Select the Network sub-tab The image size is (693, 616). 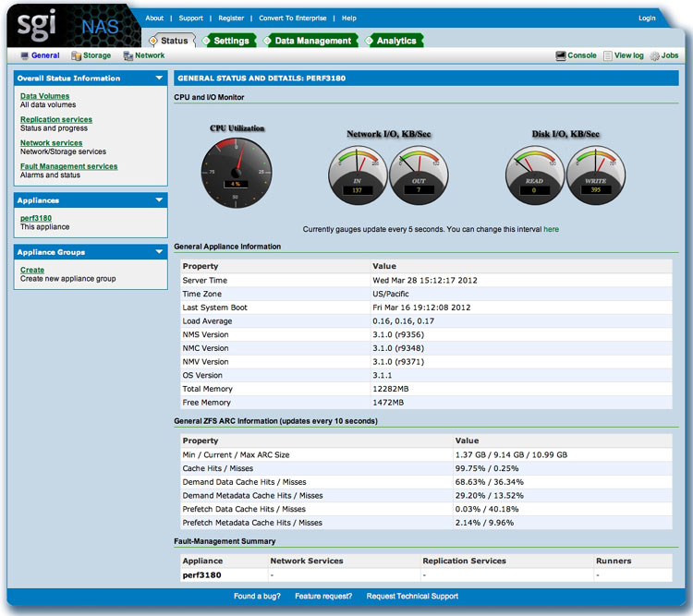click(150, 55)
